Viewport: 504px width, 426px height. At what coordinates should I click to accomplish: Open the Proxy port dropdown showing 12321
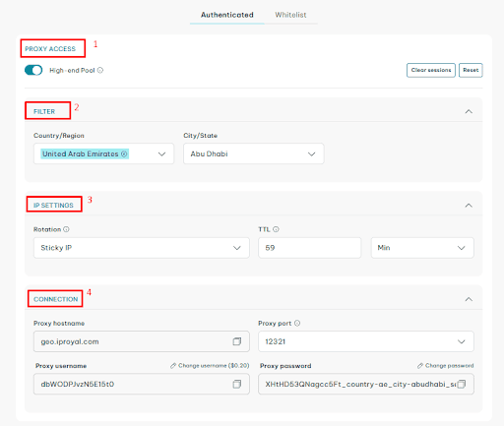[x=366, y=341]
